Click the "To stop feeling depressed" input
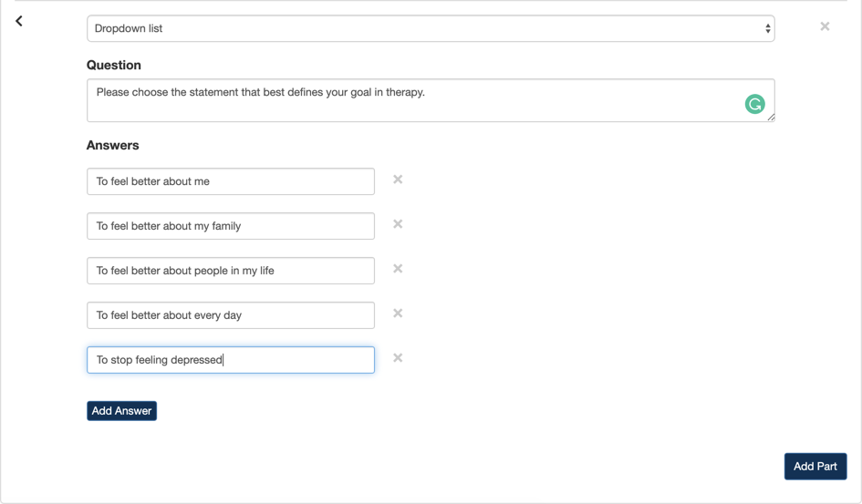This screenshot has height=504, width=862. click(230, 360)
